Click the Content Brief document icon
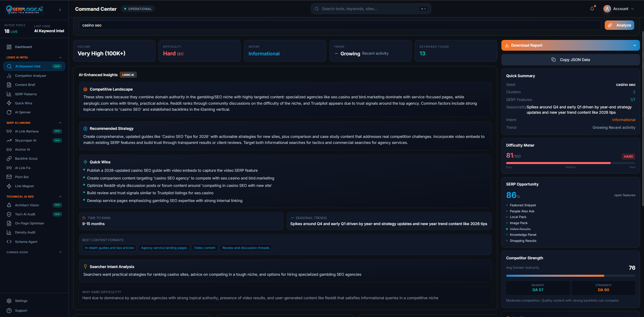The height and width of the screenshot is (317, 644). (x=9, y=85)
